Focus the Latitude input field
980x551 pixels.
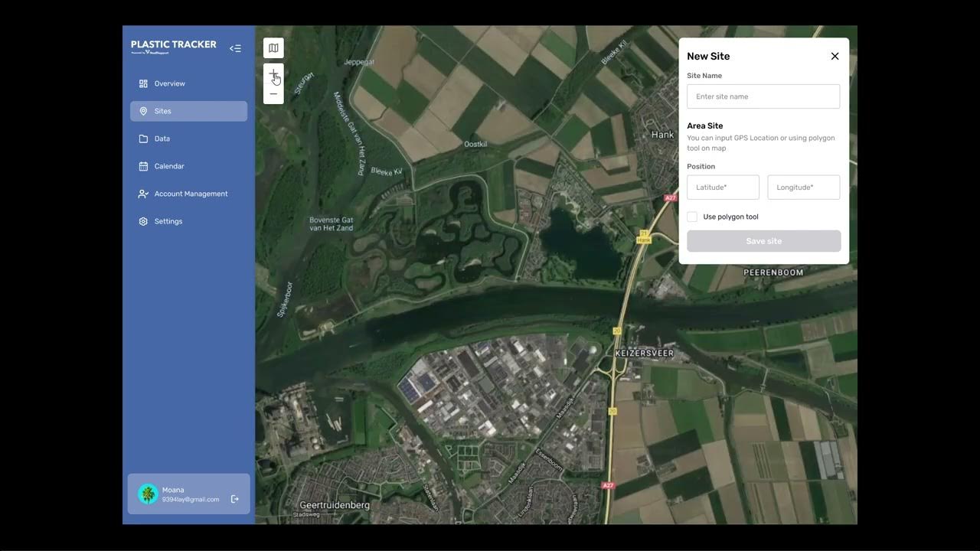[723, 187]
